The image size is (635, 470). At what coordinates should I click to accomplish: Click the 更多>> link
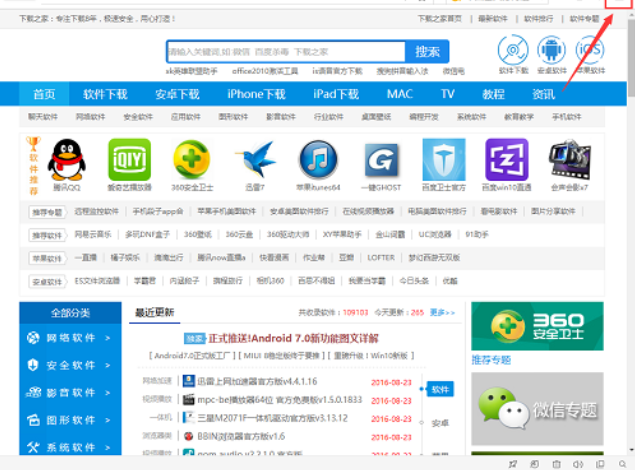click(x=442, y=313)
